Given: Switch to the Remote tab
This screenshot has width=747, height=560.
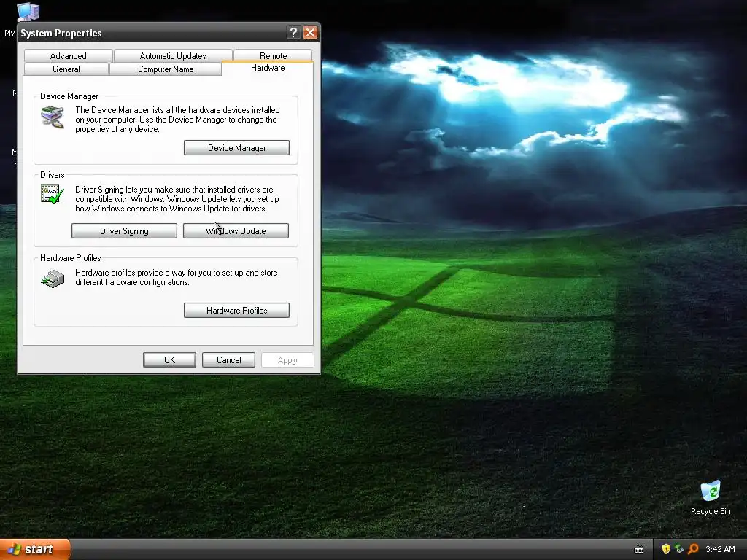Looking at the screenshot, I should pyautogui.click(x=273, y=55).
